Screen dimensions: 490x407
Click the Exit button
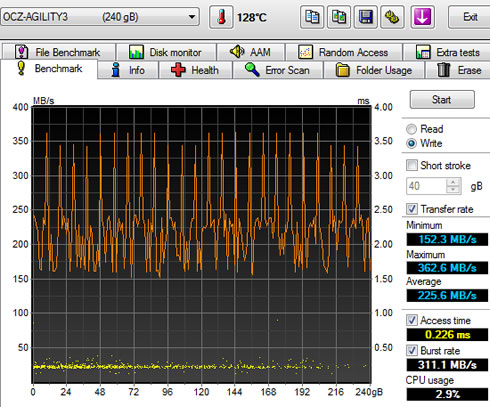click(470, 17)
